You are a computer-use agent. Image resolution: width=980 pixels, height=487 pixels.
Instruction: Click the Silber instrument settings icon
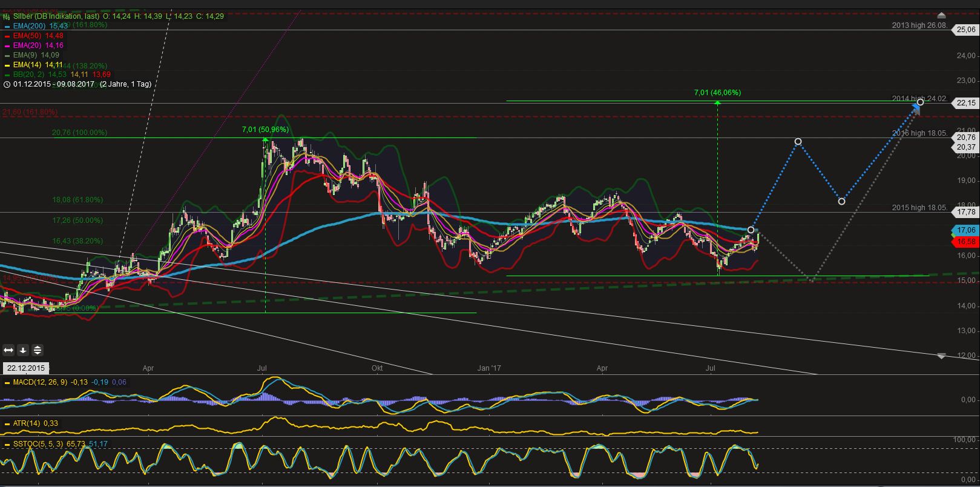7,16
